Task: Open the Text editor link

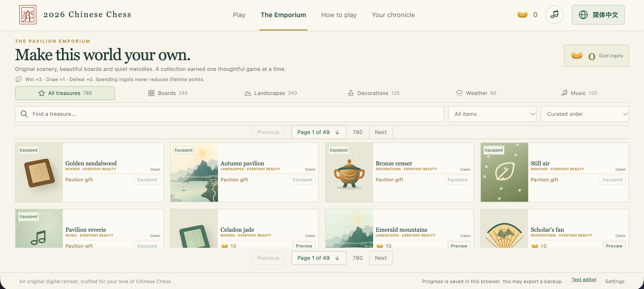Action: coord(584,279)
